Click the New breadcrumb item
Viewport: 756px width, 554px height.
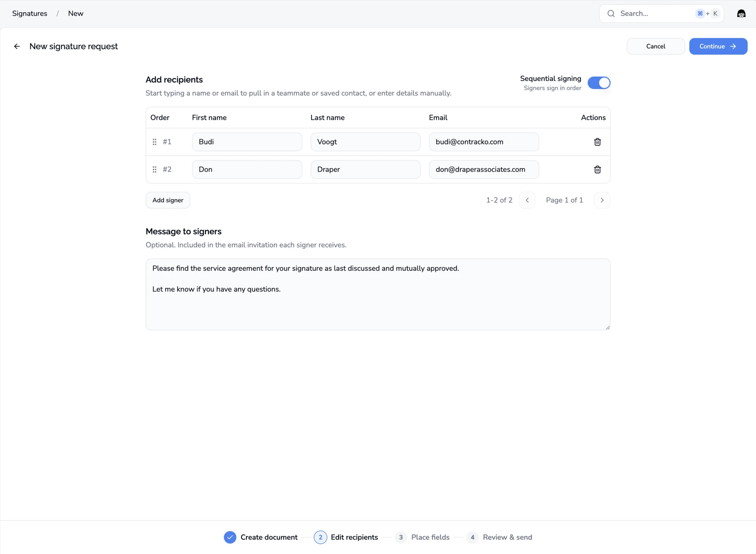(x=76, y=13)
